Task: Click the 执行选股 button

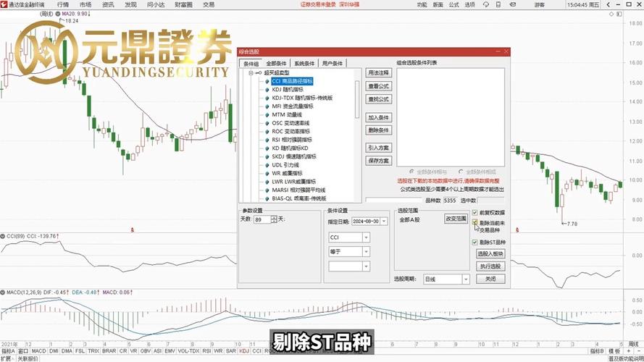Action: pos(490,266)
